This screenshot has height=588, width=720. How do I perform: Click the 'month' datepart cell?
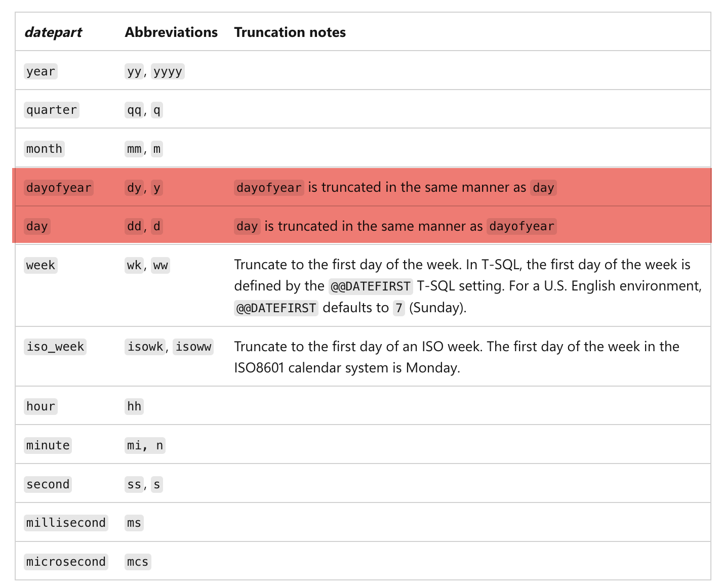click(44, 149)
